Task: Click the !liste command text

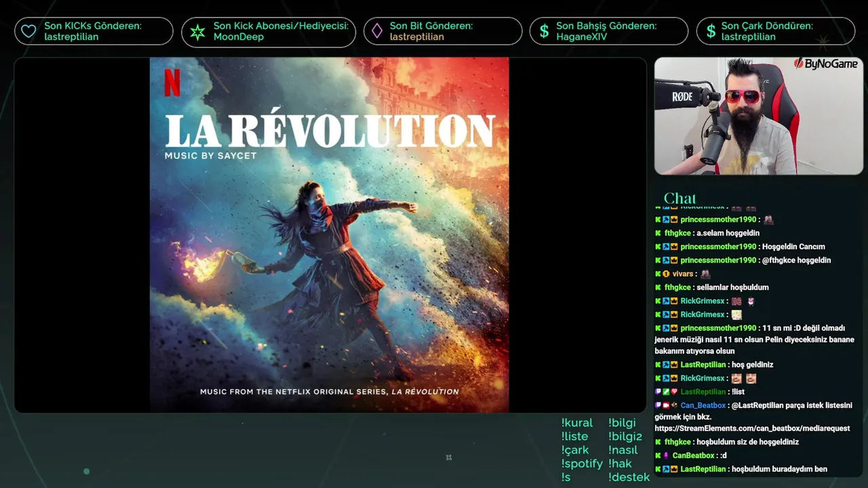Action: (x=575, y=436)
